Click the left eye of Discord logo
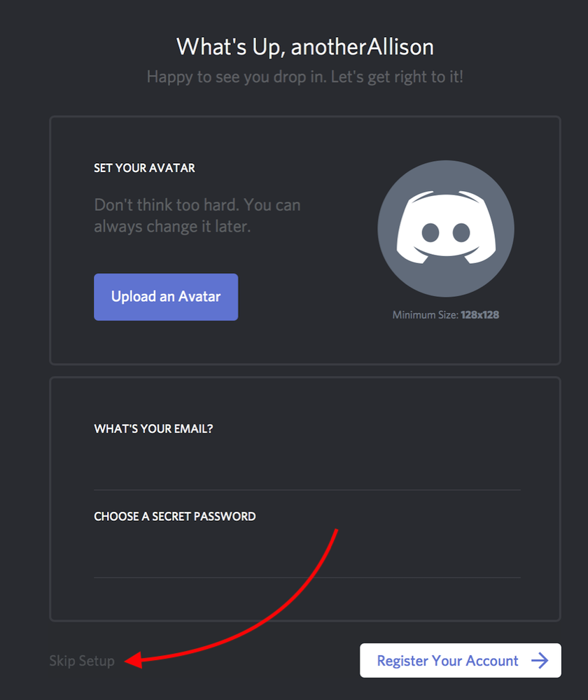The height and width of the screenshot is (700, 588). (x=430, y=232)
